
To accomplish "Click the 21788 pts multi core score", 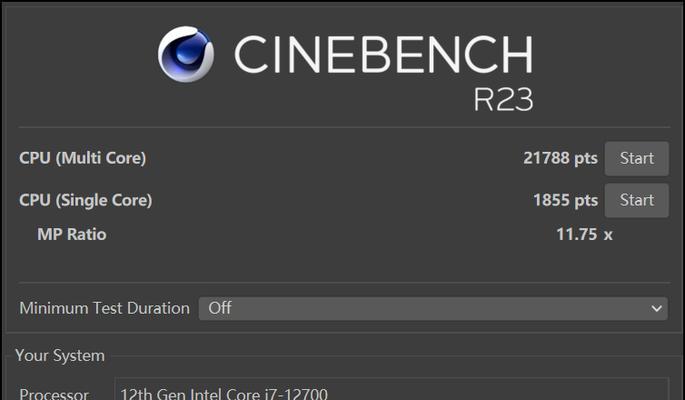I will 560,158.
